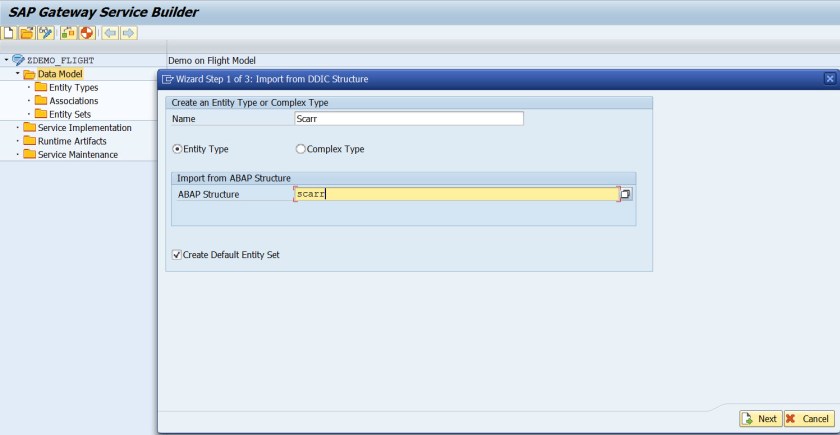Select the Associations tree label

[x=74, y=101]
